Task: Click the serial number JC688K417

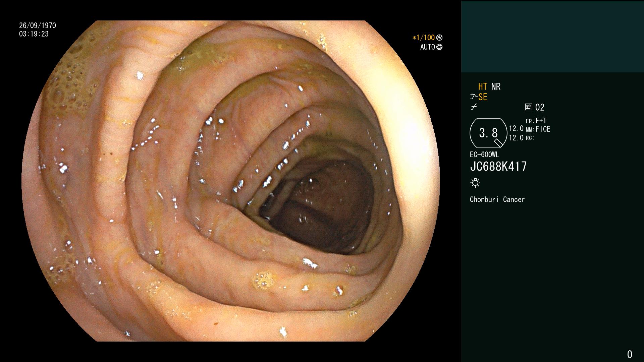Action: [498, 167]
